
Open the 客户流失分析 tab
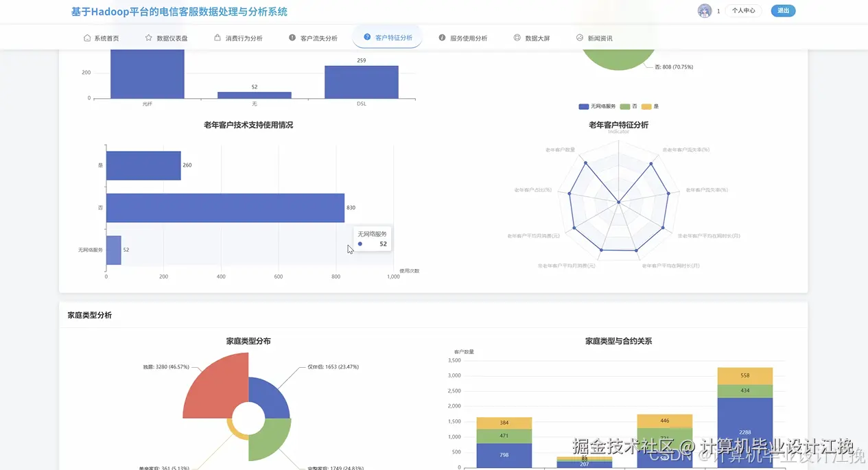point(313,38)
